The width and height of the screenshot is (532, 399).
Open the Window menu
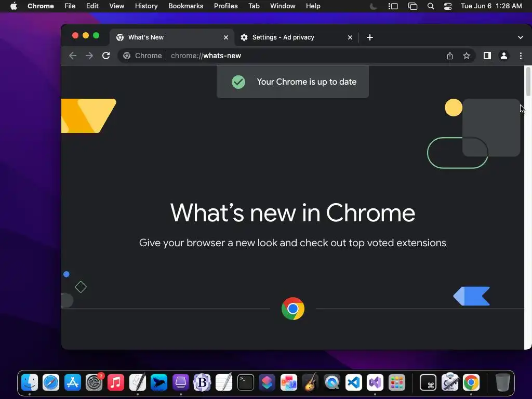[x=283, y=6]
